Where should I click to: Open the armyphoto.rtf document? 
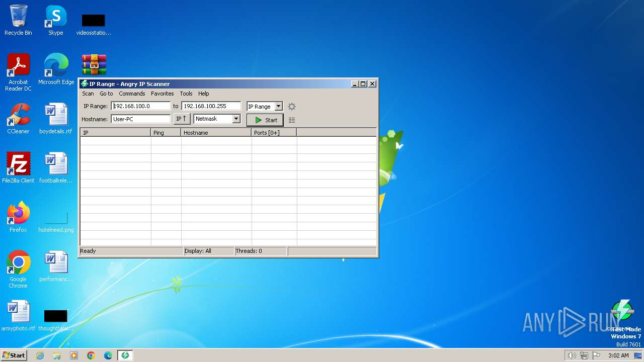pyautogui.click(x=18, y=316)
